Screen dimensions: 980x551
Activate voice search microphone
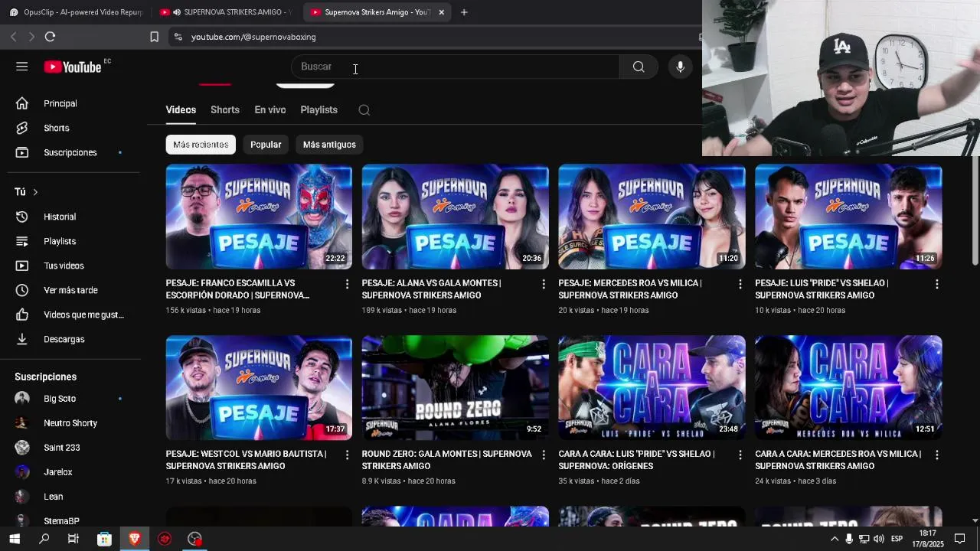680,67
